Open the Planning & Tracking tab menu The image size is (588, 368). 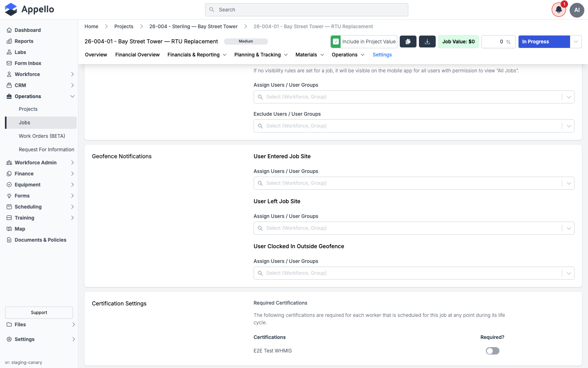click(261, 55)
